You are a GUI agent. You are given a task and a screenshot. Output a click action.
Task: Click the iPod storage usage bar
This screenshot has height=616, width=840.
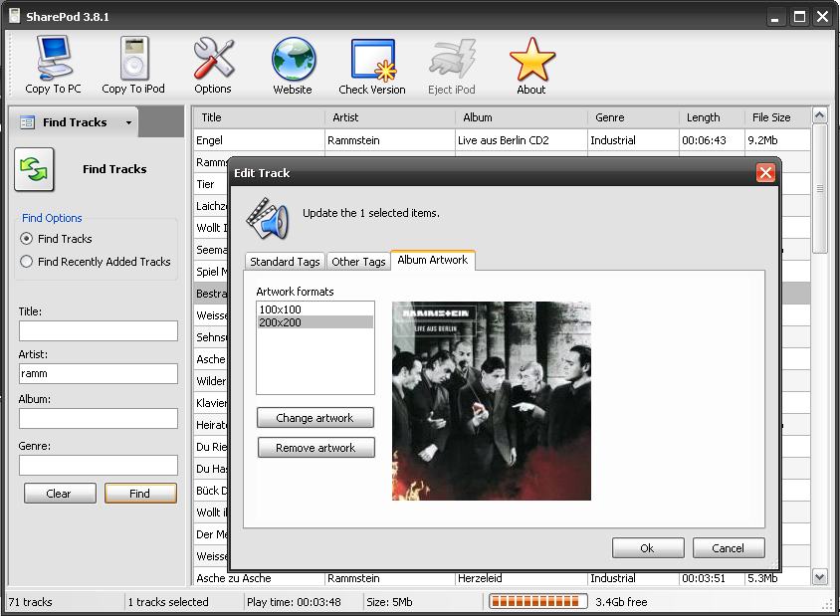pyautogui.click(x=537, y=601)
